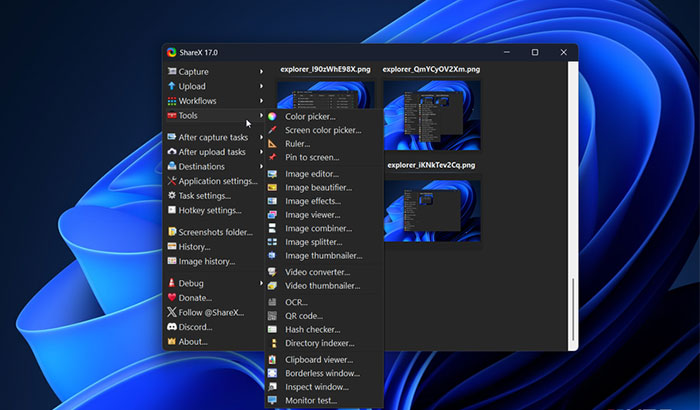Click the ShareX vertical scrollbar thumb
Screen dimensions: 700x410
click(573, 310)
